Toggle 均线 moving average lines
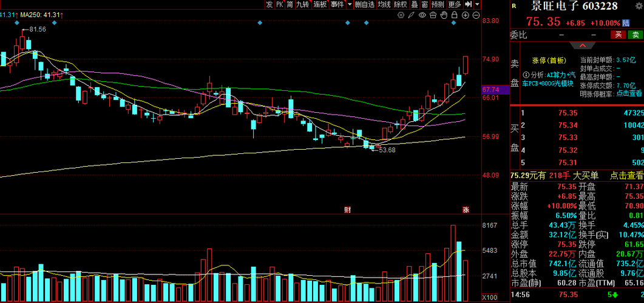Viewport: 644px width, 303px height. click(384, 4)
